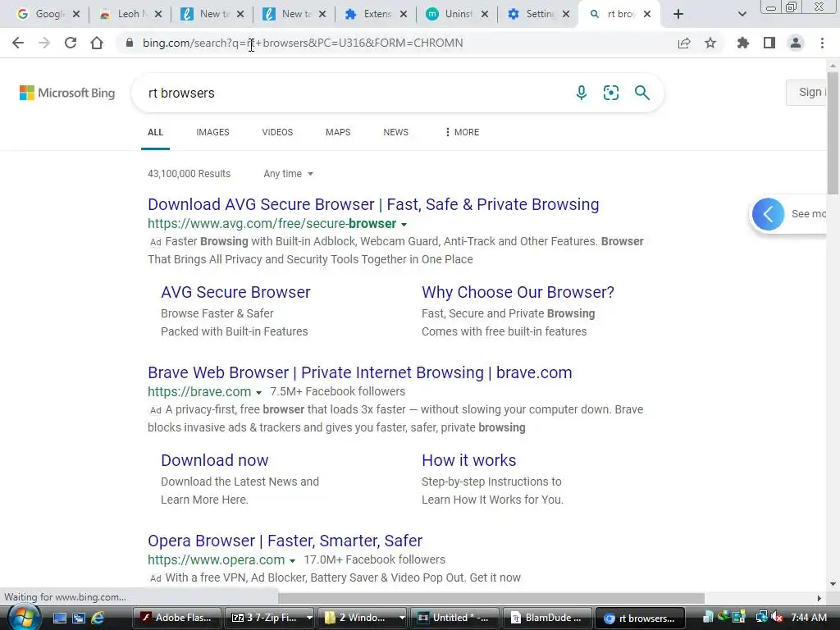Viewport: 840px width, 630px height.
Task: Bookmark this page with the star icon
Action: click(x=710, y=43)
